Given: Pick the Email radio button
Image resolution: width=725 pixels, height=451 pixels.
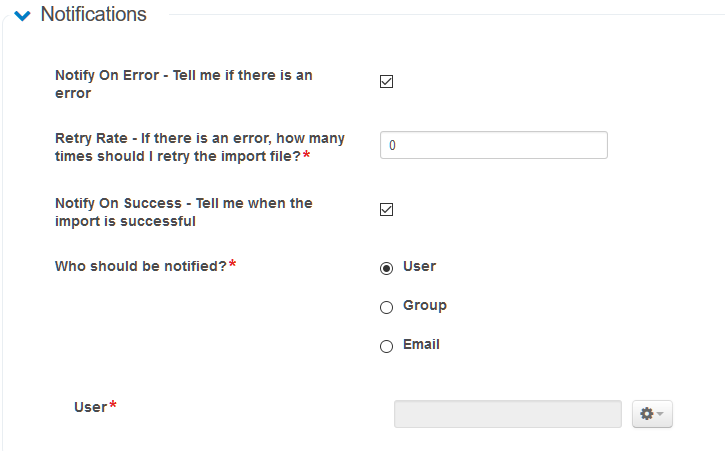Looking at the screenshot, I should [x=387, y=347].
